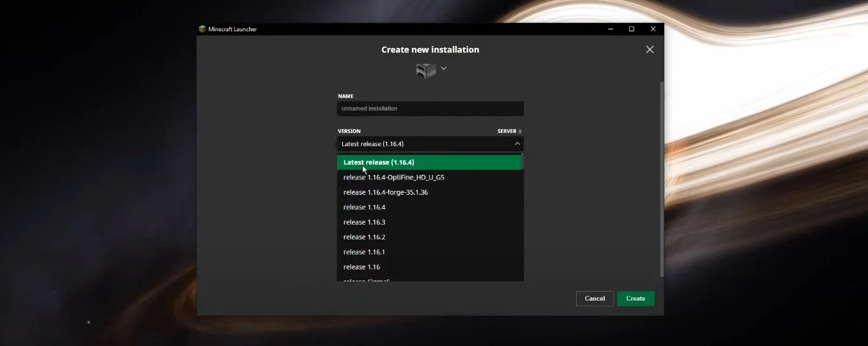Click the Name input field
The height and width of the screenshot is (346, 868).
[x=430, y=109]
